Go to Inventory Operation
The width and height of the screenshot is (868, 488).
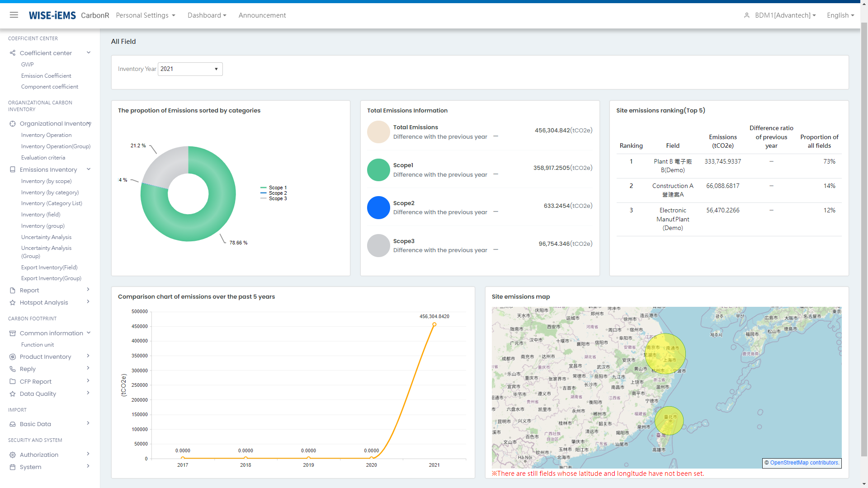click(46, 135)
